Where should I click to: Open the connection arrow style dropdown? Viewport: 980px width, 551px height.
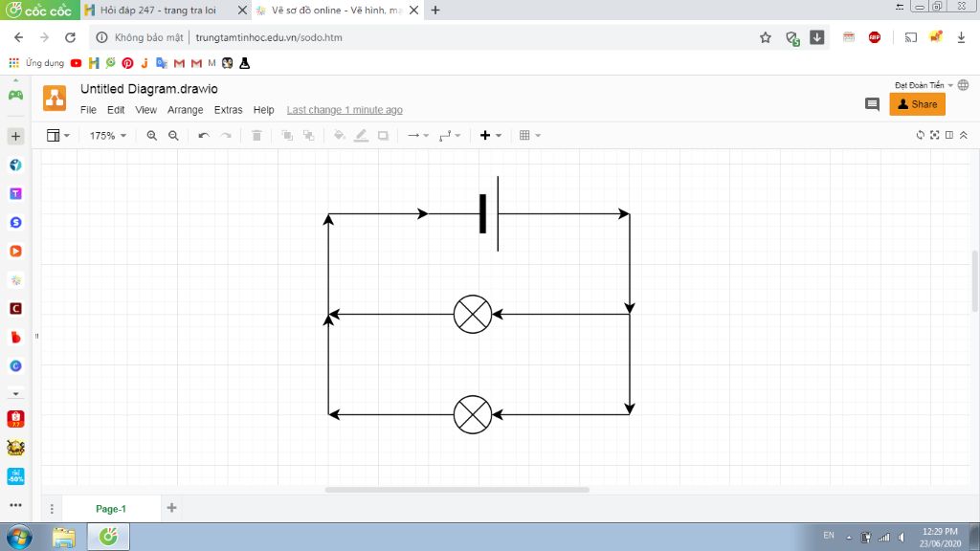[418, 136]
